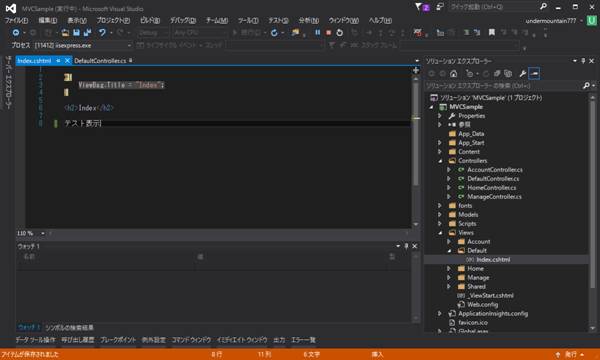Click the Visual Studio logo icon
Viewport: 600px width, 360px height.
point(11,8)
